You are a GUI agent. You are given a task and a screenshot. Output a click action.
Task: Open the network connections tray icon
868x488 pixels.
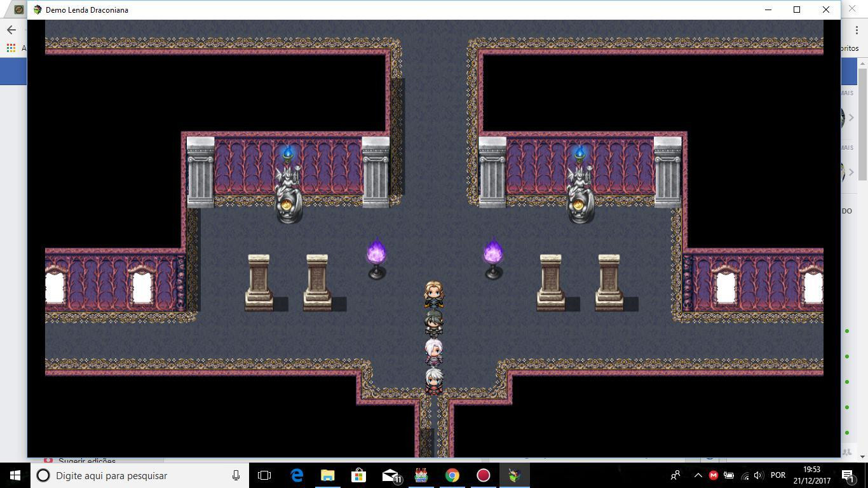point(745,475)
